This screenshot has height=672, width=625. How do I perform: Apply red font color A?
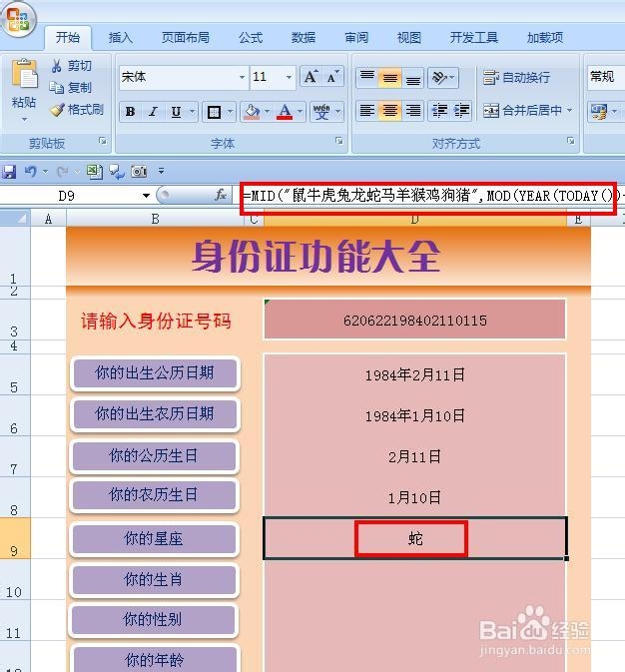(285, 112)
